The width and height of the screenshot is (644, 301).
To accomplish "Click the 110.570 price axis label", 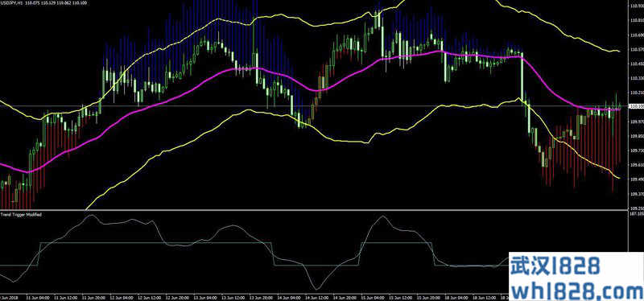I will (636, 50).
